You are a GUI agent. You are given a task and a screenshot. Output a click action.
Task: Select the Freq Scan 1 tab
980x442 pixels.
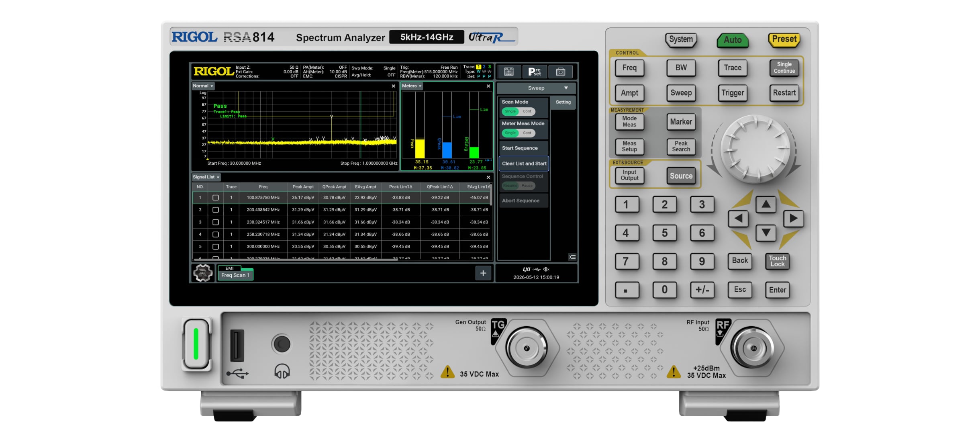coord(235,275)
